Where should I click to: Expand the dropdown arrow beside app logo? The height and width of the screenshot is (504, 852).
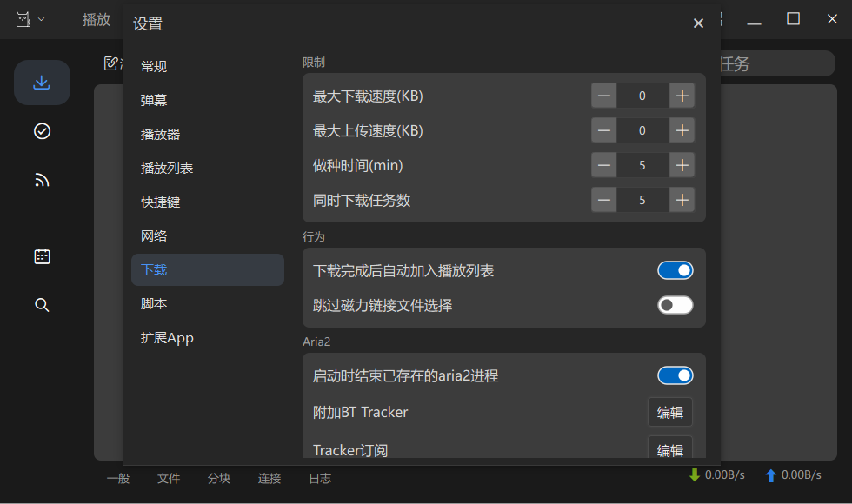(x=42, y=19)
